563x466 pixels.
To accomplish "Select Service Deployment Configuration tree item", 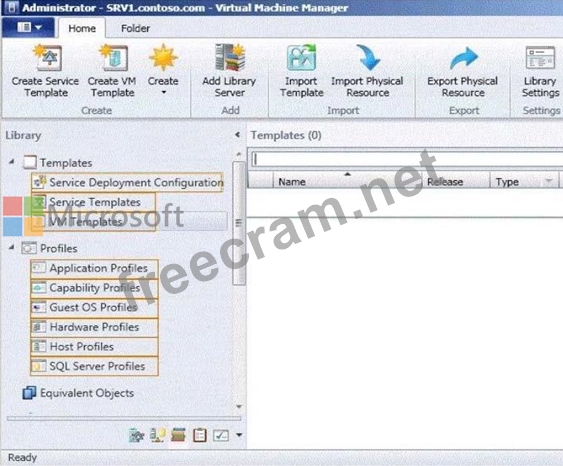I will 128,182.
